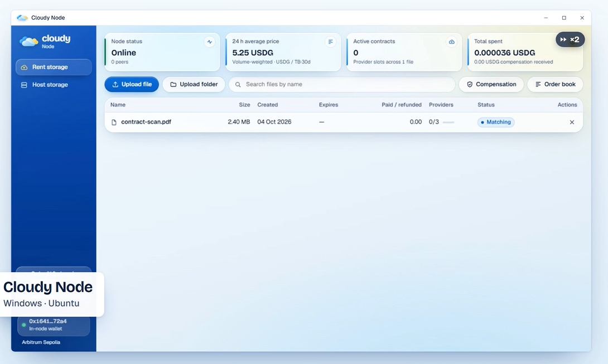Click the Paid / refunded column header
The width and height of the screenshot is (608, 364).
tap(401, 105)
